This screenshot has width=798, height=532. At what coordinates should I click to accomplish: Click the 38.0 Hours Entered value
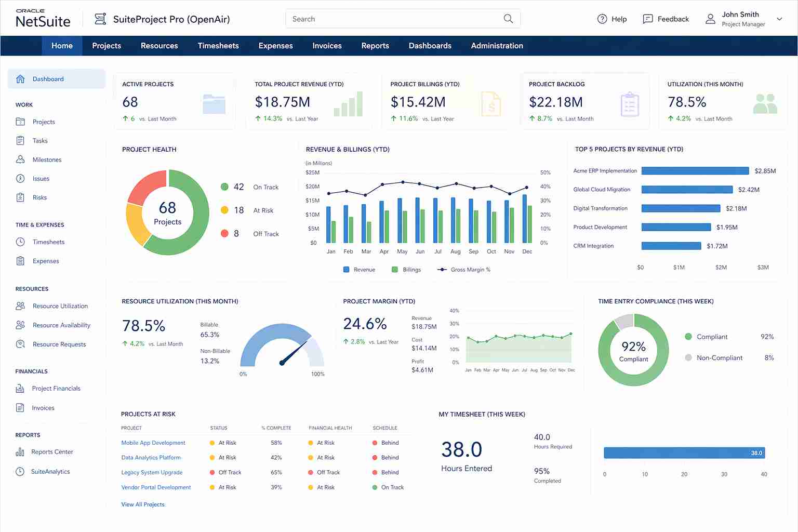[x=462, y=449]
